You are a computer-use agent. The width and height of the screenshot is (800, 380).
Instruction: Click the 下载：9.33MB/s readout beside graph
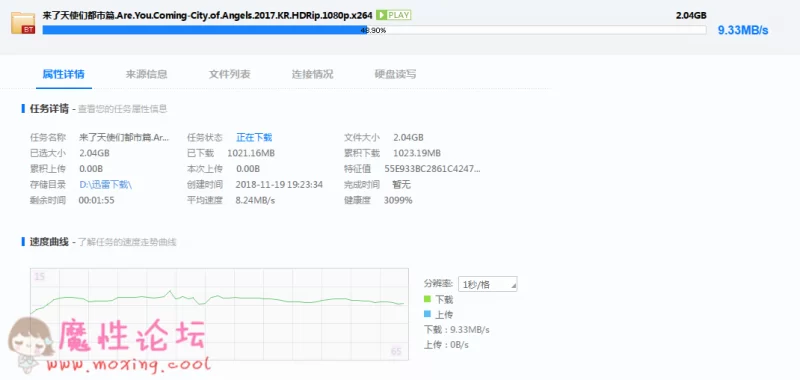(x=457, y=330)
